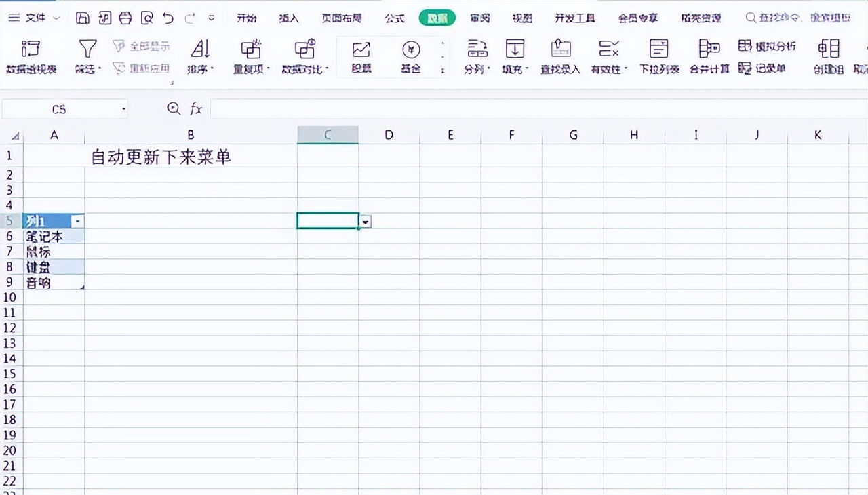
Task: Open the 文件 menu
Action: click(34, 18)
